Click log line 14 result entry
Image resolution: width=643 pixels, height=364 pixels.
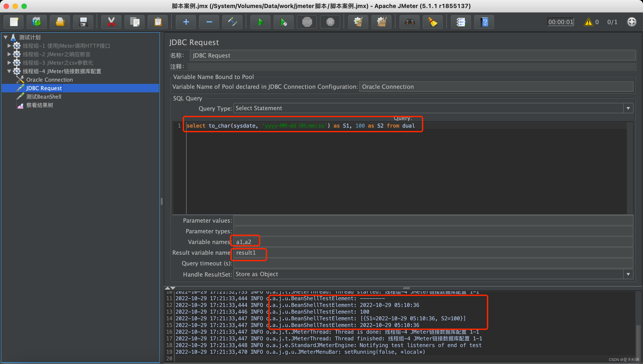click(320, 318)
